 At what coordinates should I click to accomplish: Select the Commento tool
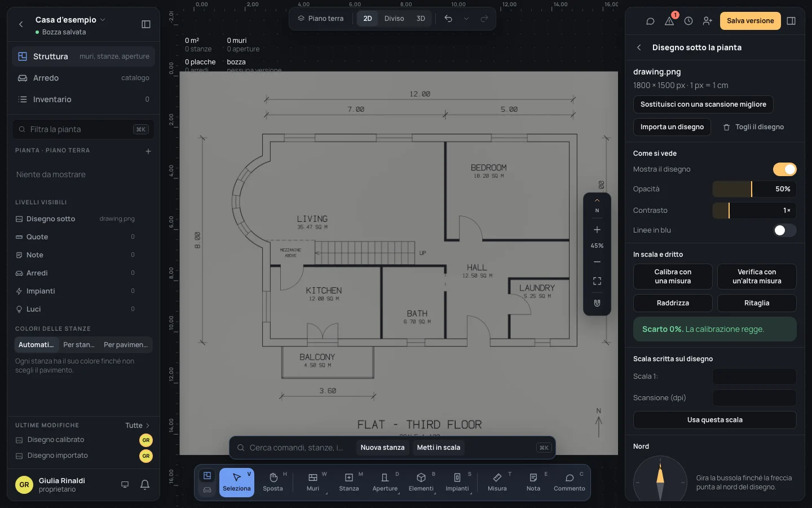(x=570, y=483)
